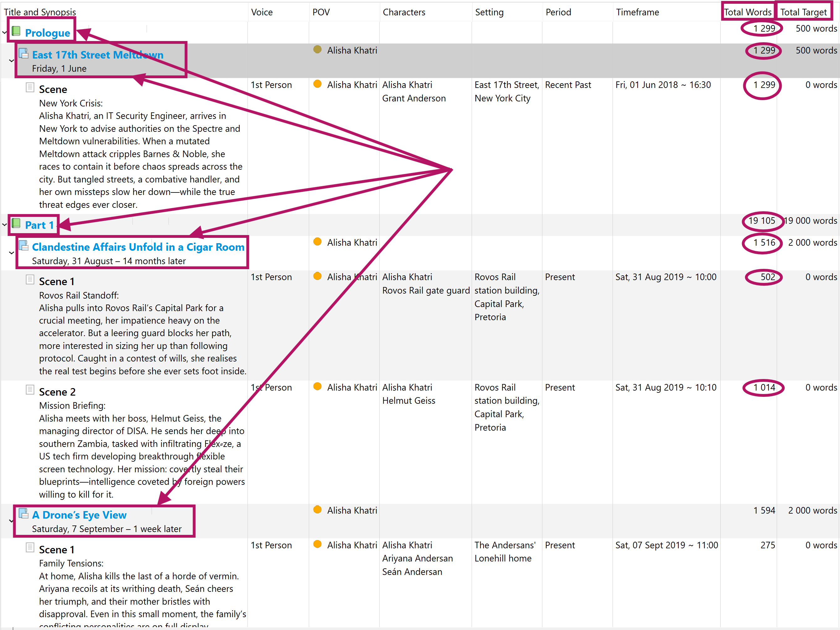
Task: Select the Family Tensions scene title
Action: (x=57, y=550)
